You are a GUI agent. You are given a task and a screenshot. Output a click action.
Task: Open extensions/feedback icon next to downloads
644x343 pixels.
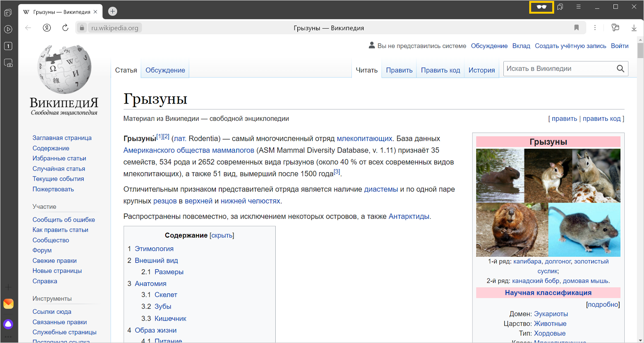tap(615, 28)
